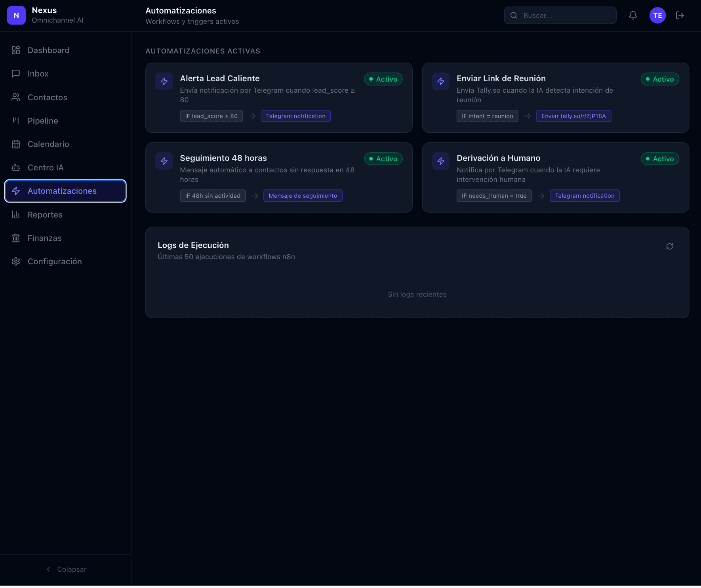701x588 pixels.
Task: Click the Buscar search field
Action: 560,15
